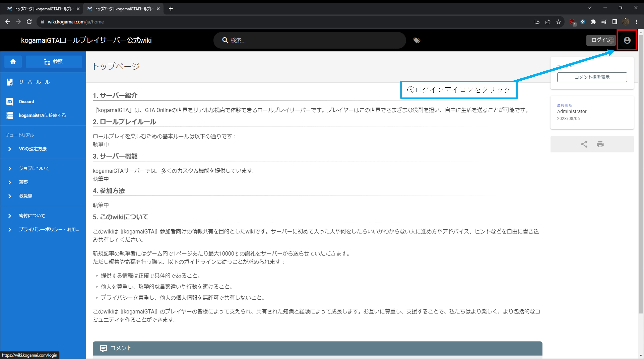Viewport: 644px width, 359px height.
Task: Click the share page icon
Action: click(584, 144)
